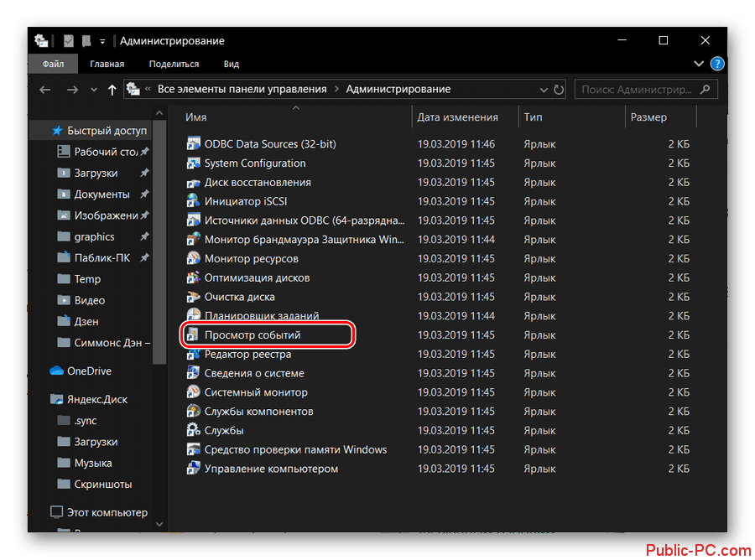Open the Просмотр событий shortcut
Image resolution: width=755 pixels, height=560 pixels.
252,335
